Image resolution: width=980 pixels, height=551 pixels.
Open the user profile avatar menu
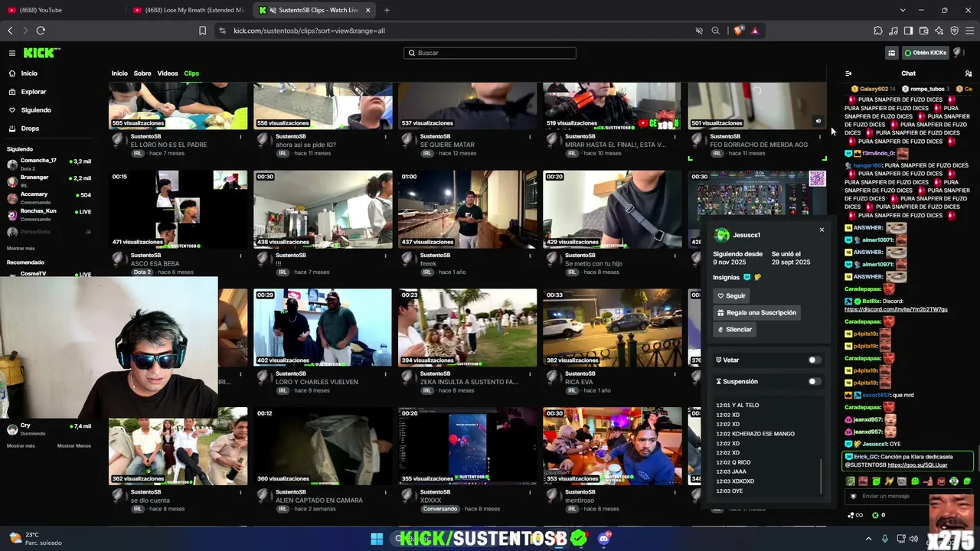(x=959, y=53)
